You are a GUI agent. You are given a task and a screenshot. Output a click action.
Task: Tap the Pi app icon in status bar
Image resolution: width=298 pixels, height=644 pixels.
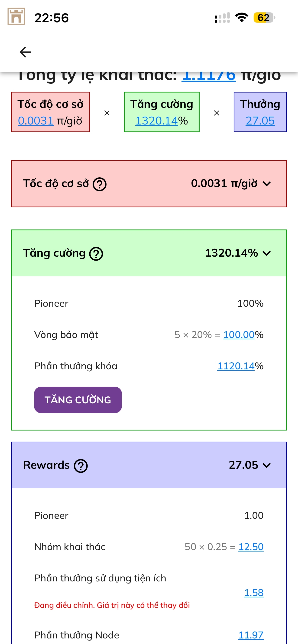(16, 16)
